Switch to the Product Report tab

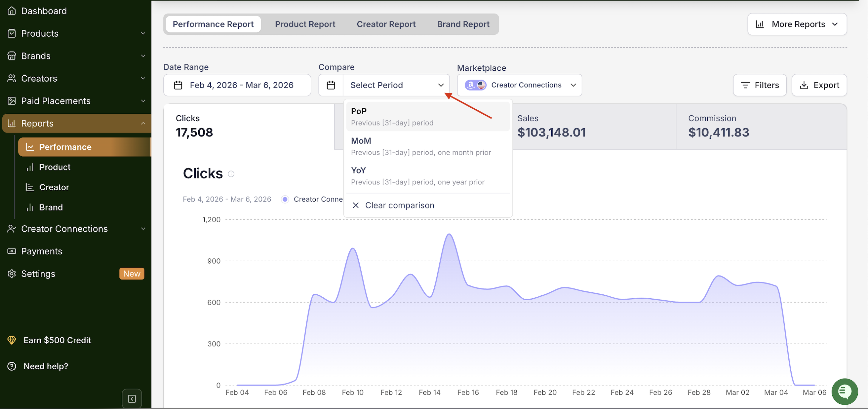[305, 24]
